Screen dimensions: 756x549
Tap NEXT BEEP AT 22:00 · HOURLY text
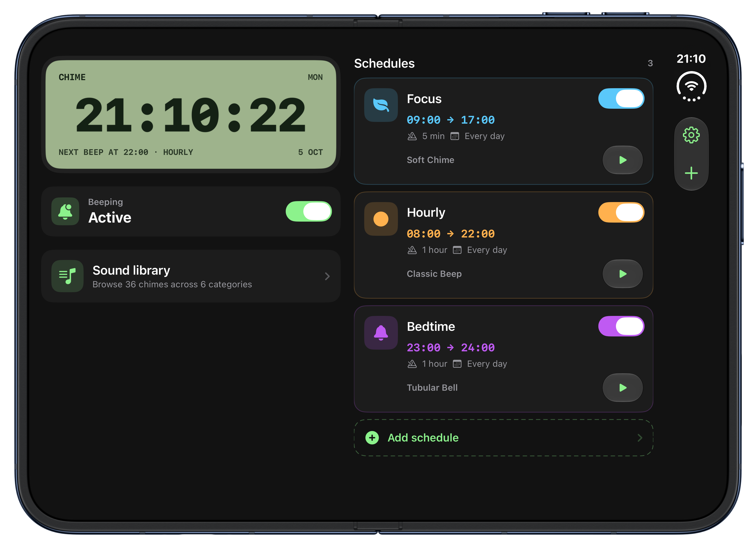pyautogui.click(x=126, y=152)
